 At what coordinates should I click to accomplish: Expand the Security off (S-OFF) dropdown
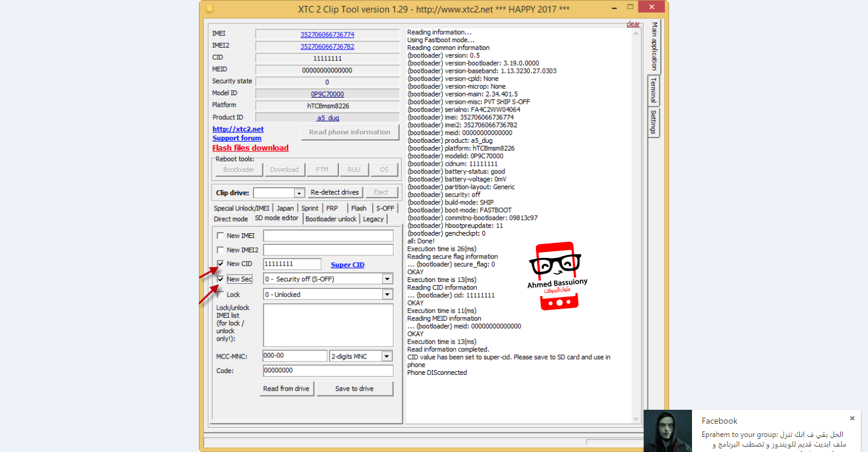[x=387, y=279]
